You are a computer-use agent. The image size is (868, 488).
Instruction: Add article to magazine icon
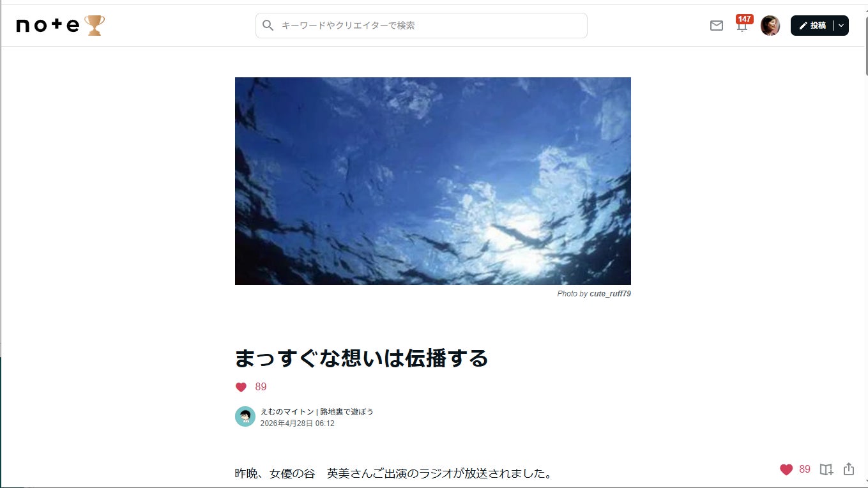coord(826,469)
